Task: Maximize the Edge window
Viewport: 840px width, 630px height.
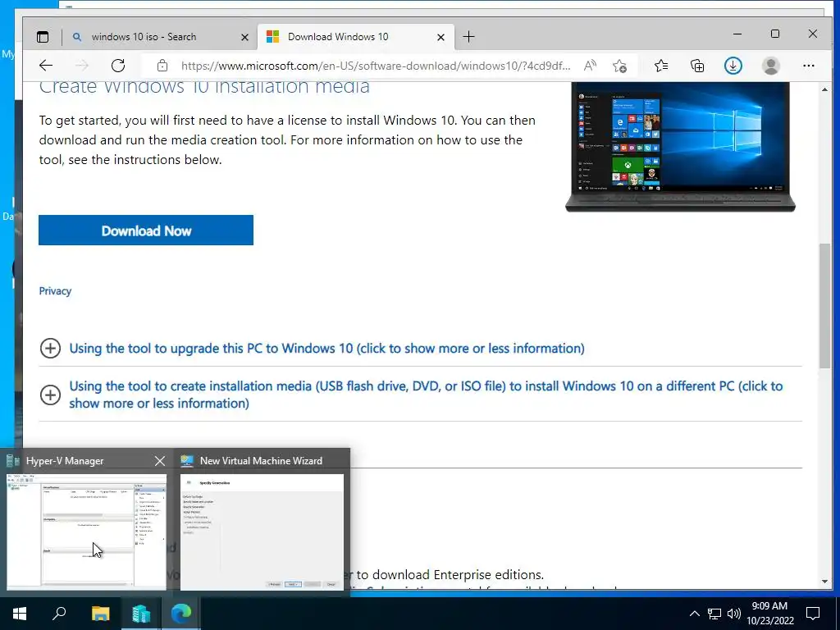Action: pos(774,34)
